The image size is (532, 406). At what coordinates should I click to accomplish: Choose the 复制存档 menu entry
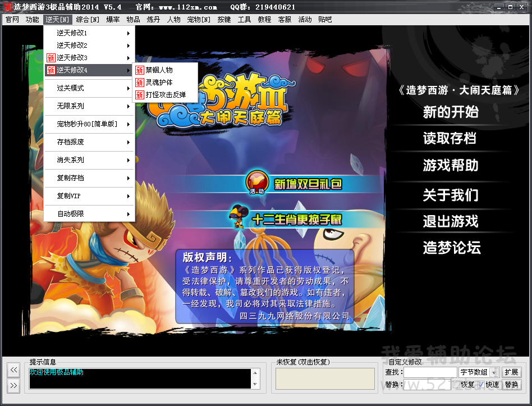90,178
